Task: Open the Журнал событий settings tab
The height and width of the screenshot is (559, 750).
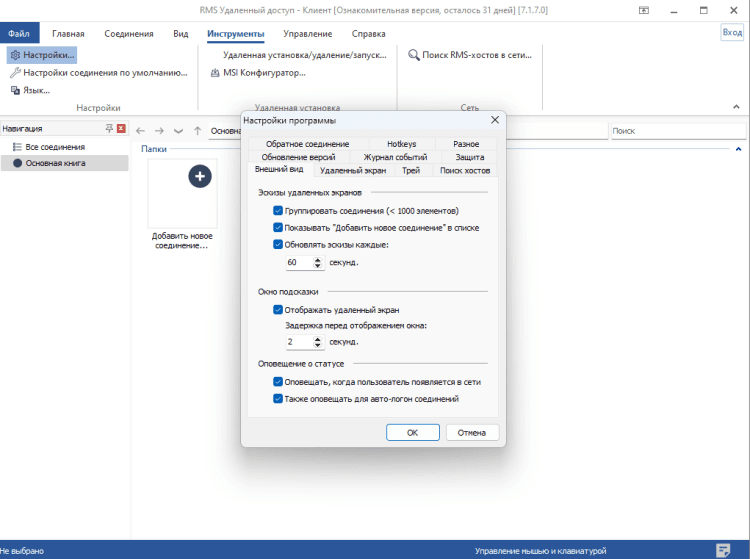Action: (x=395, y=157)
